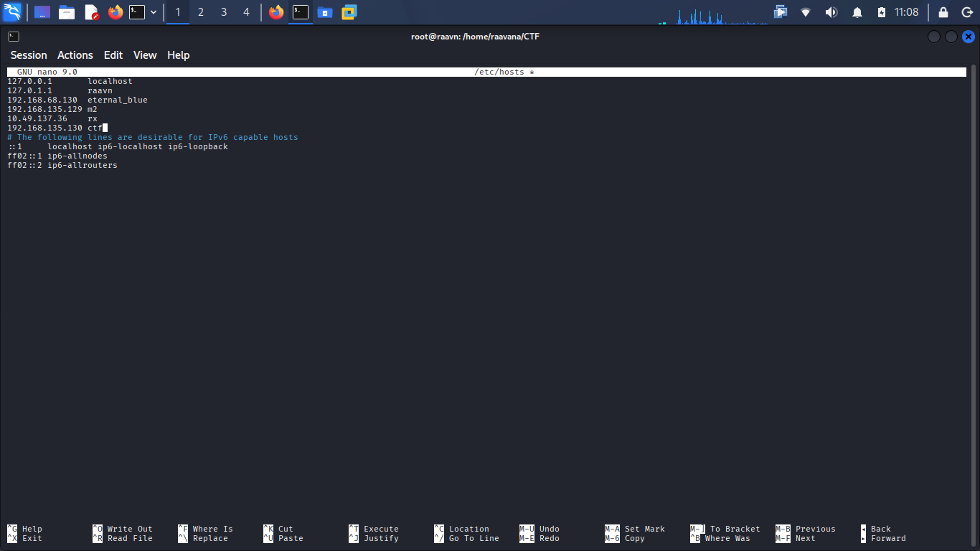Image resolution: width=980 pixels, height=551 pixels.
Task: Click the rx hostname entry
Action: click(x=93, y=119)
